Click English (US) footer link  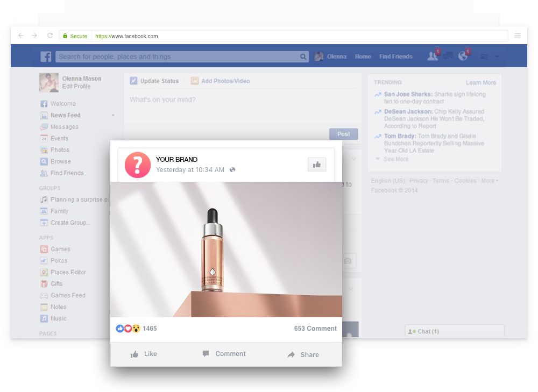coord(388,181)
